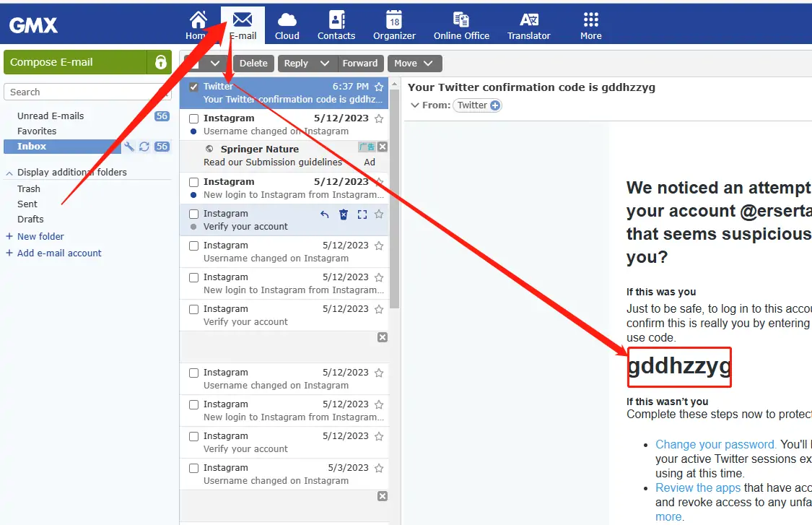Open the Drafts folder
The height and width of the screenshot is (525, 812).
pos(30,220)
